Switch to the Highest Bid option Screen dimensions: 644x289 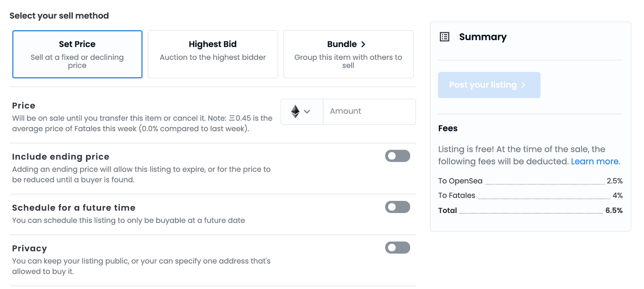pos(213,54)
